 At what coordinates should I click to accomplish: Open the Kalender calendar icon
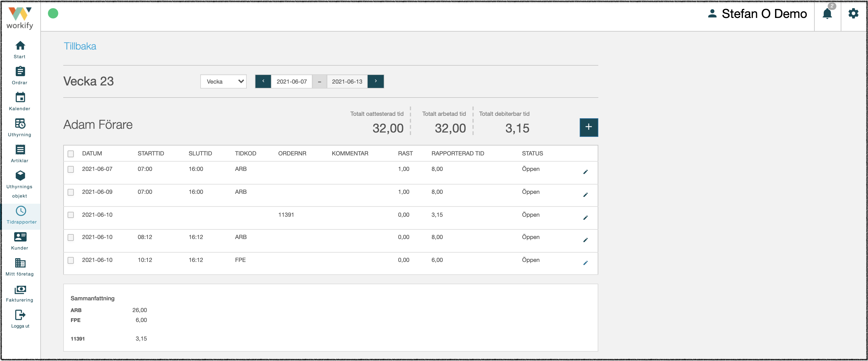[20, 97]
